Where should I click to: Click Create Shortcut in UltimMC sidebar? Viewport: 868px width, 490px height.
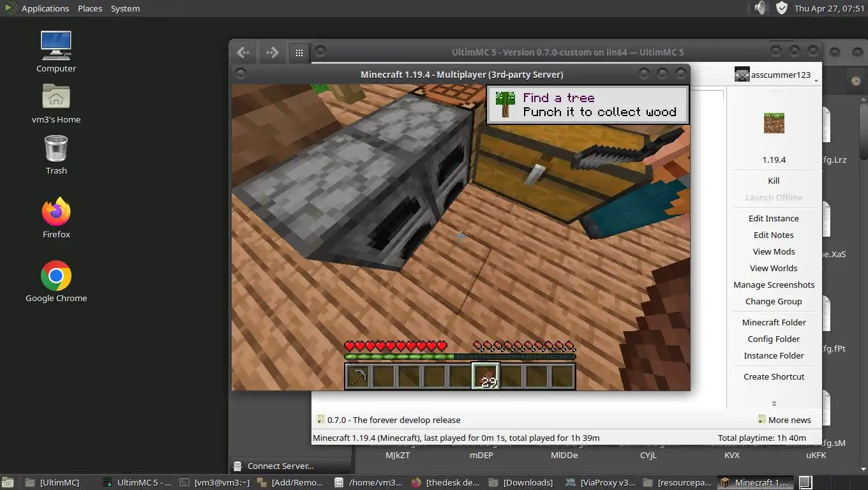tap(774, 376)
